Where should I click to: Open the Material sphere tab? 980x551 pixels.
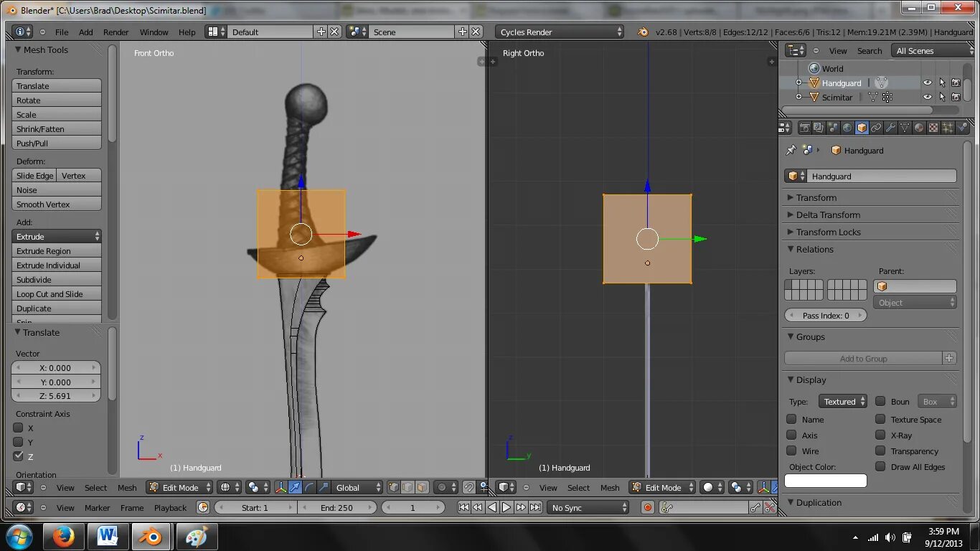tap(919, 128)
